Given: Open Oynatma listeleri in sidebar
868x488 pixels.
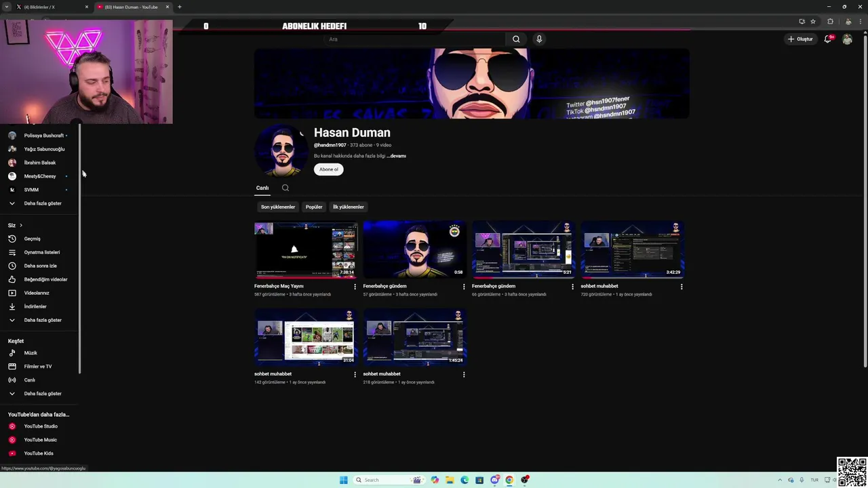Looking at the screenshot, I should tap(41, 252).
